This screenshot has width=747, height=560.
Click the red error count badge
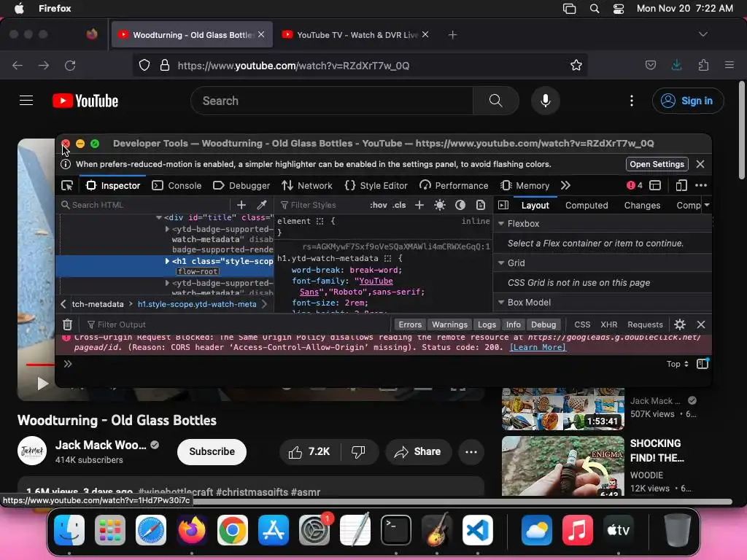[635, 185]
